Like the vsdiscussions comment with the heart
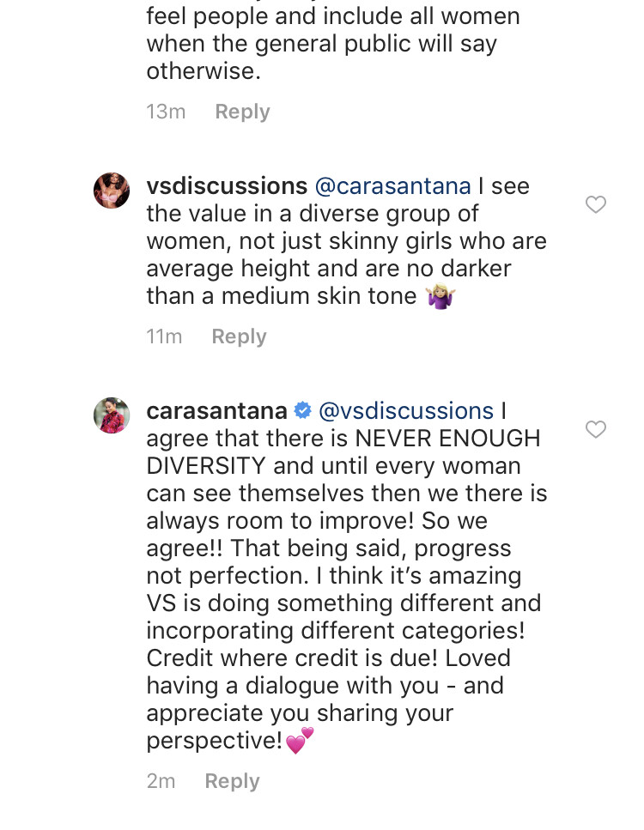Screen dimensions: 644x830 595,204
